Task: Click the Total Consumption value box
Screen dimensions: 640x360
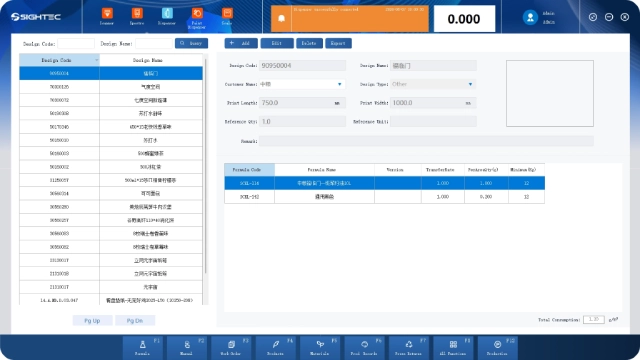Action: click(593, 320)
